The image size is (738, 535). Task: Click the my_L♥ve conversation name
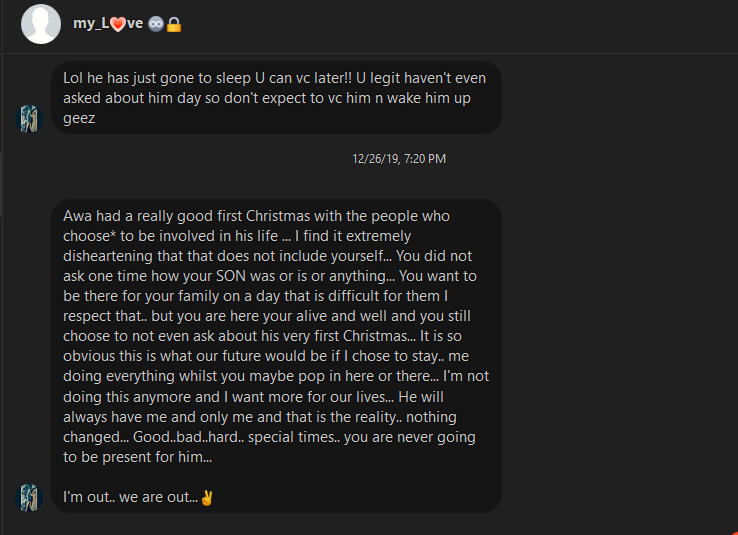[x=108, y=24]
